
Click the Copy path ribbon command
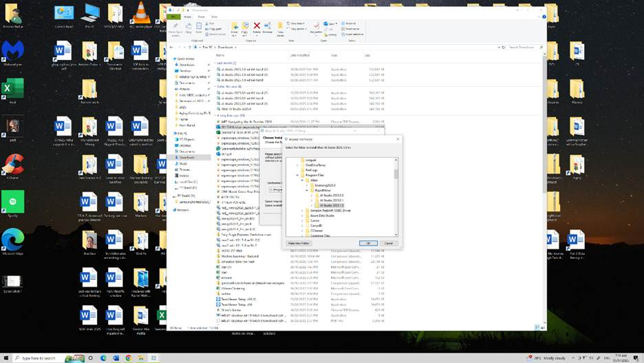213,29
